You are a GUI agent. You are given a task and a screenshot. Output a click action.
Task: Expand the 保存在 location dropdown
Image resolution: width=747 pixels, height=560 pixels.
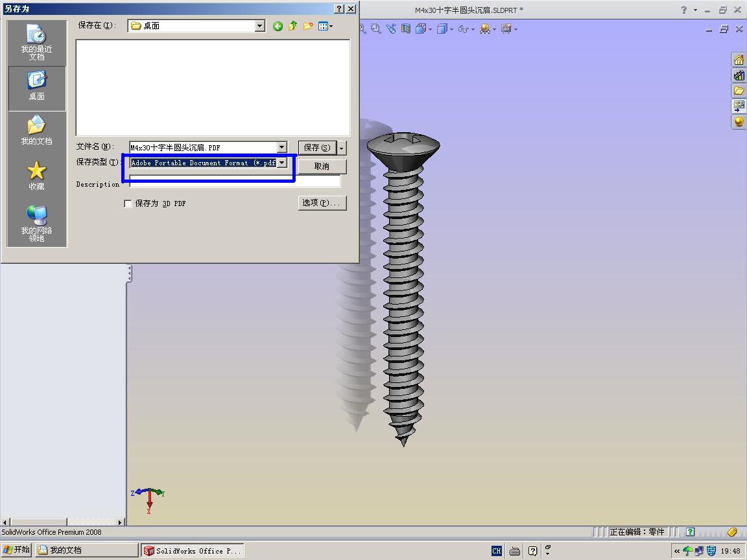[x=259, y=26]
